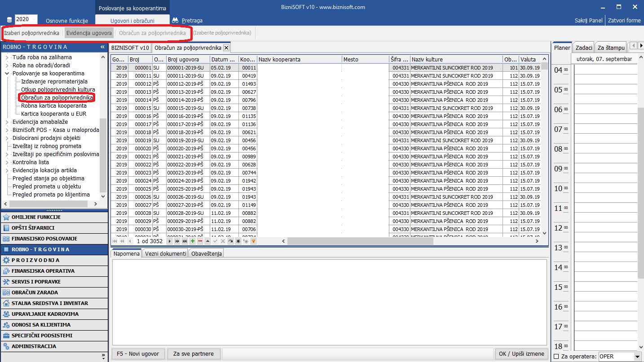This screenshot has height=362, width=644.
Task: Click the horizontal scrollbar of the data grid
Action: tap(359, 241)
